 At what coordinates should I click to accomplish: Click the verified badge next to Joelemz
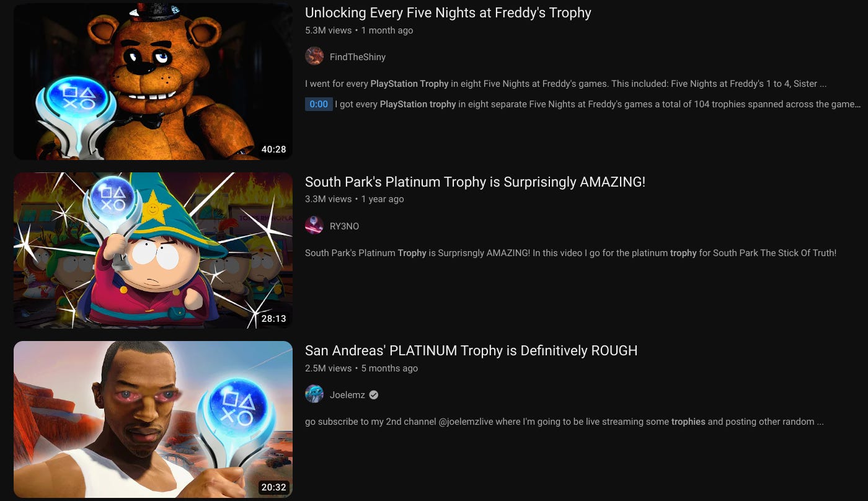tap(374, 395)
